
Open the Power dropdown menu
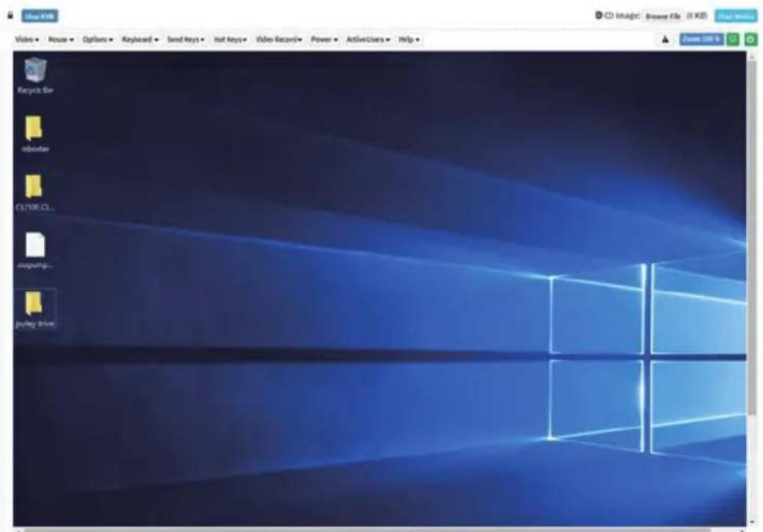[324, 39]
